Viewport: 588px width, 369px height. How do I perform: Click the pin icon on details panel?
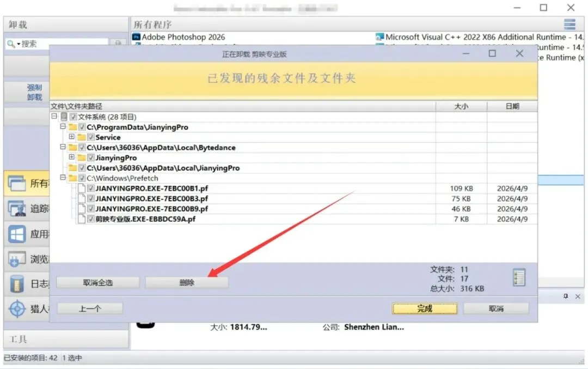(566, 296)
